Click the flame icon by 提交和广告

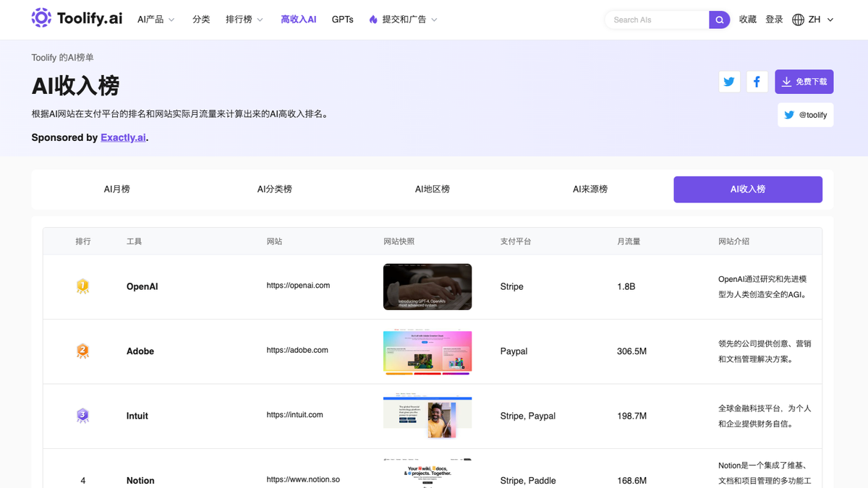pos(373,20)
